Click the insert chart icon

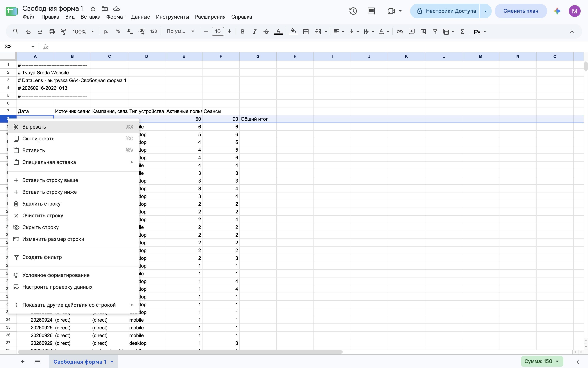[x=423, y=32]
